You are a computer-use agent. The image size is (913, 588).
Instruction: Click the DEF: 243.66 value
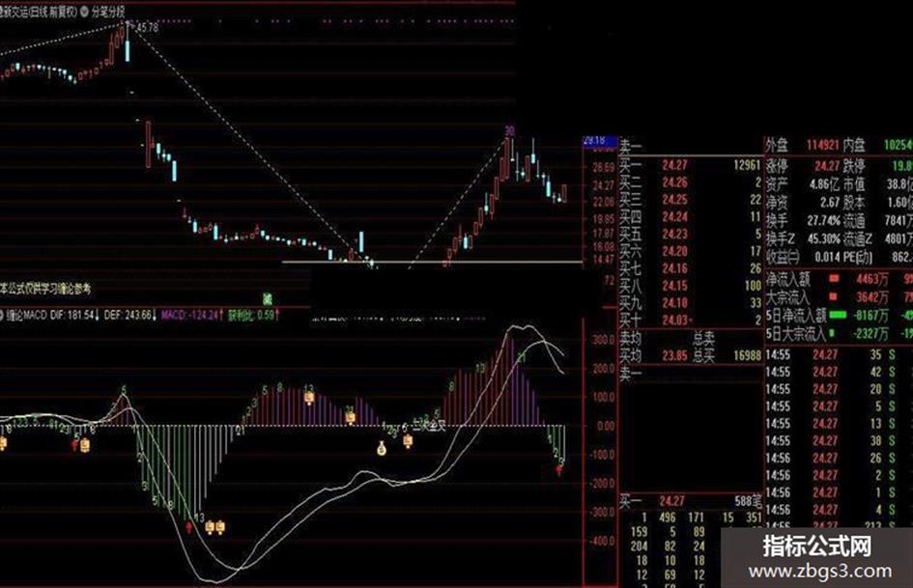coord(129,315)
